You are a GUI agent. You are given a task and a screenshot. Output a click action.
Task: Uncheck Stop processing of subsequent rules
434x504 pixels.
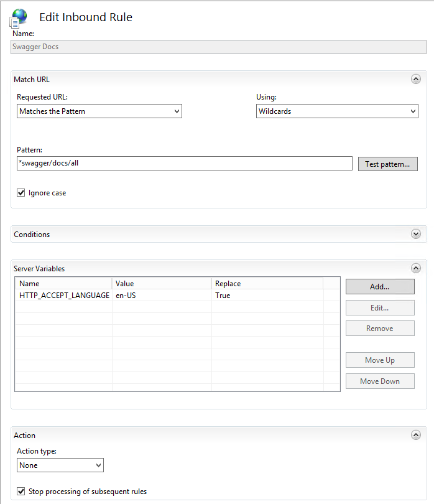click(21, 492)
